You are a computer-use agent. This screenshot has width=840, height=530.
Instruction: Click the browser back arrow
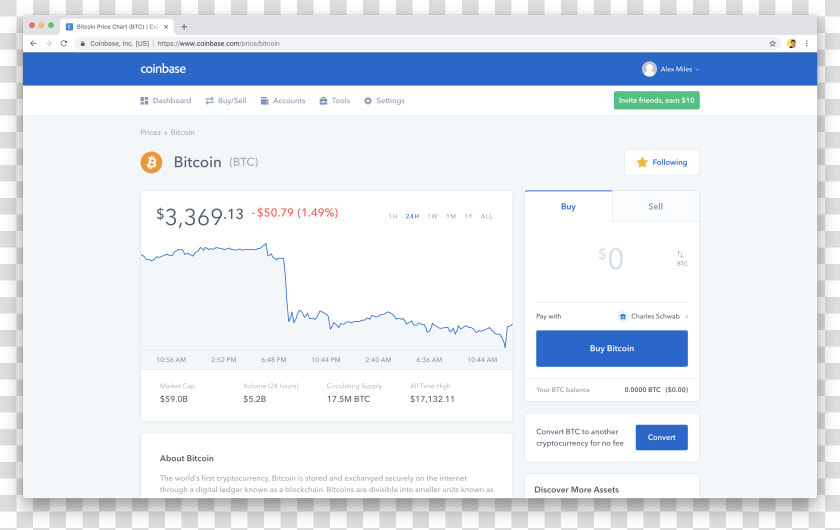click(34, 43)
